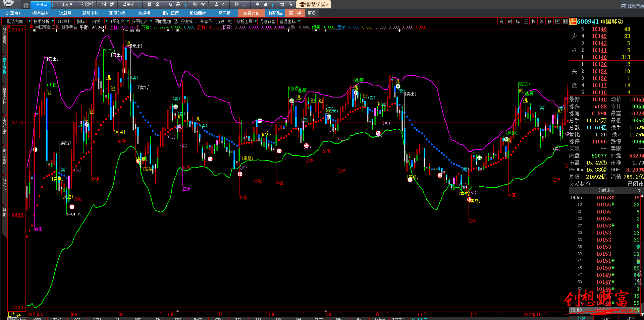Viewport: 644px width, 320px height.
Task: Click the 细 detail button in 分时成交
Action: click(x=640, y=190)
